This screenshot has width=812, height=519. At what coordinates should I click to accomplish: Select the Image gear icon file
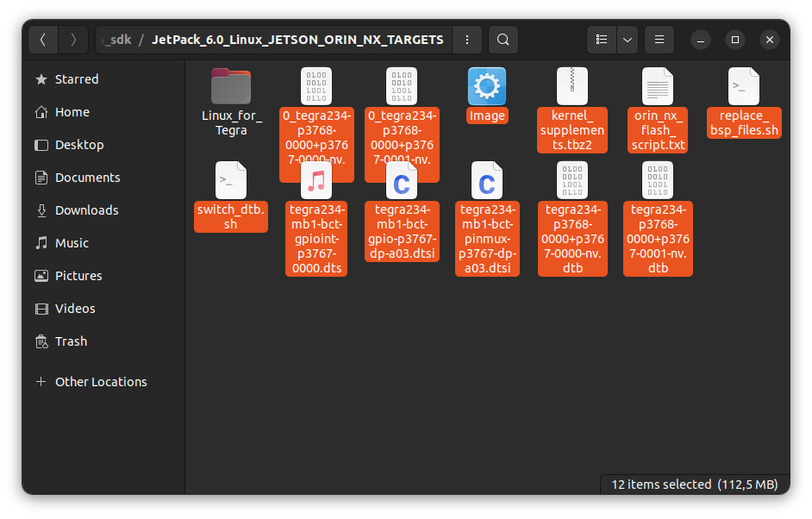tap(487, 86)
